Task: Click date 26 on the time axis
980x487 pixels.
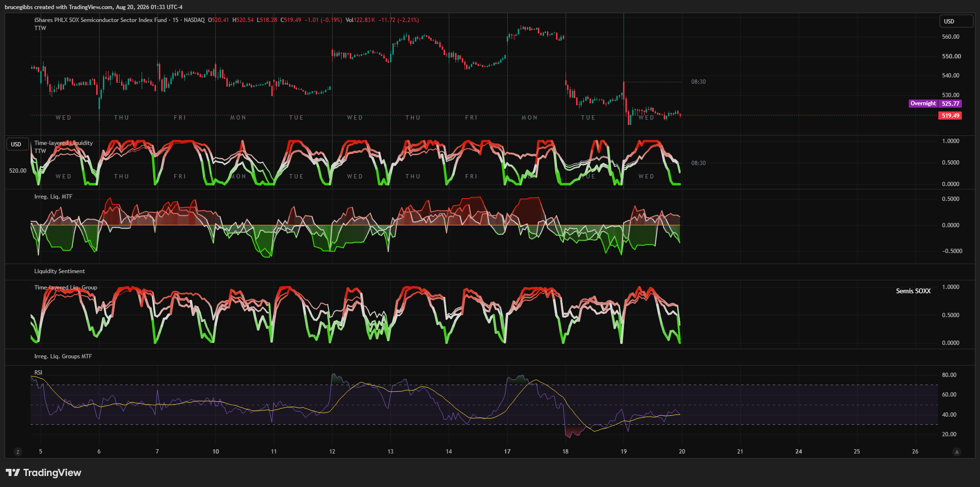Action: (x=915, y=452)
